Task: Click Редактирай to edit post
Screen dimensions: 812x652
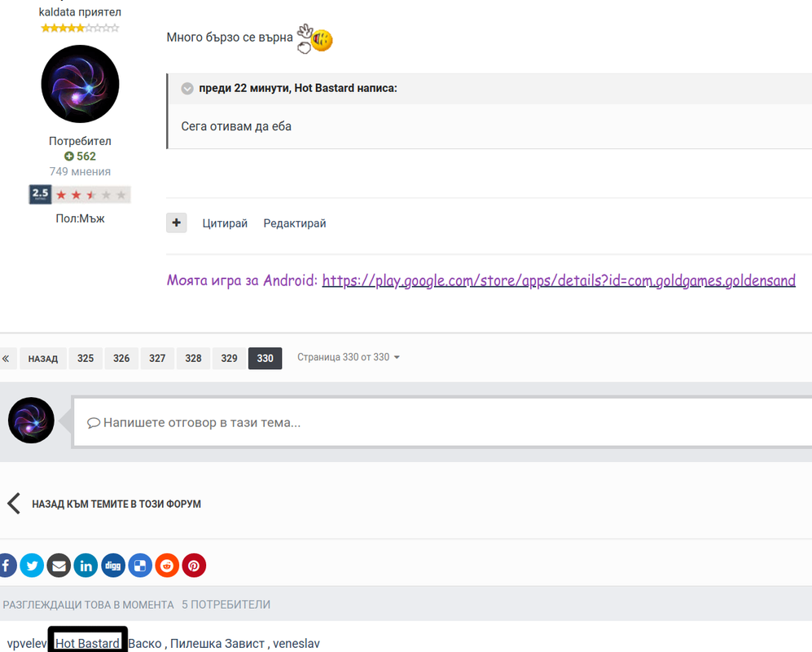Action: tap(295, 223)
